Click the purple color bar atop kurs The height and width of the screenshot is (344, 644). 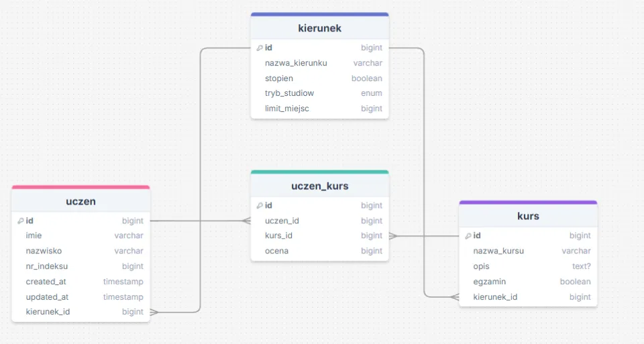[528, 202]
